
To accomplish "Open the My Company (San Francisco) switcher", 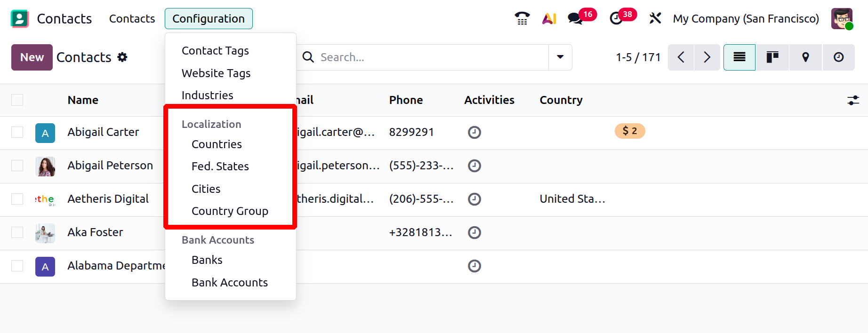I will click(x=746, y=19).
